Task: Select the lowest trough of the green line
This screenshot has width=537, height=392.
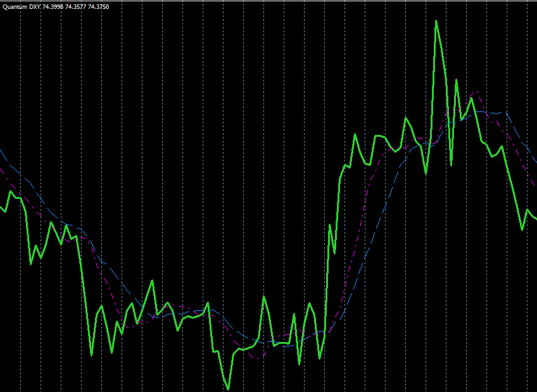Action: tap(228, 389)
